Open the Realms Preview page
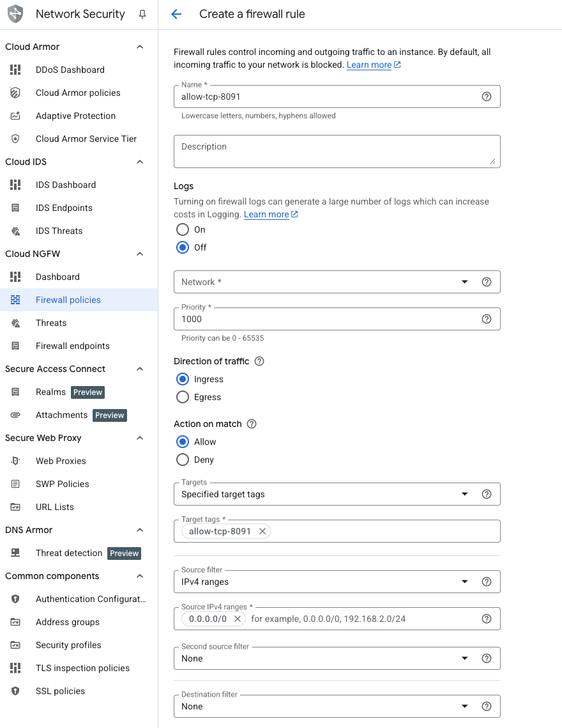Viewport: 562px width, 728px height. (50, 392)
